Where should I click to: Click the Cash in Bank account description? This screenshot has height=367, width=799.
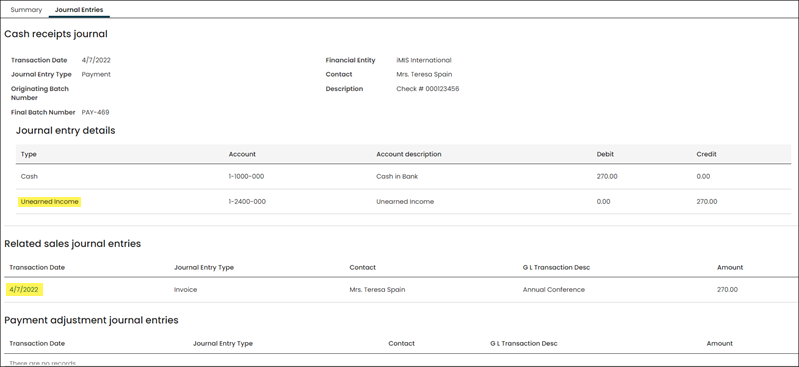point(397,176)
